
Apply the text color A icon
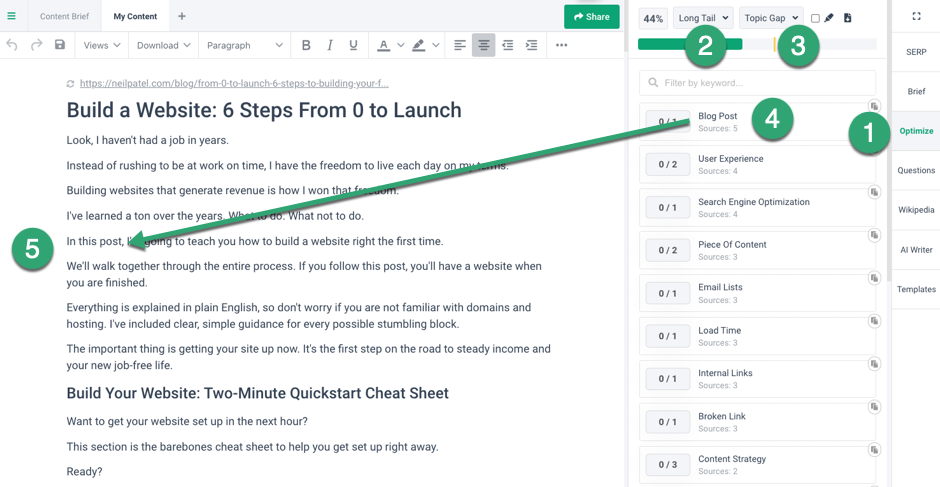[384, 45]
